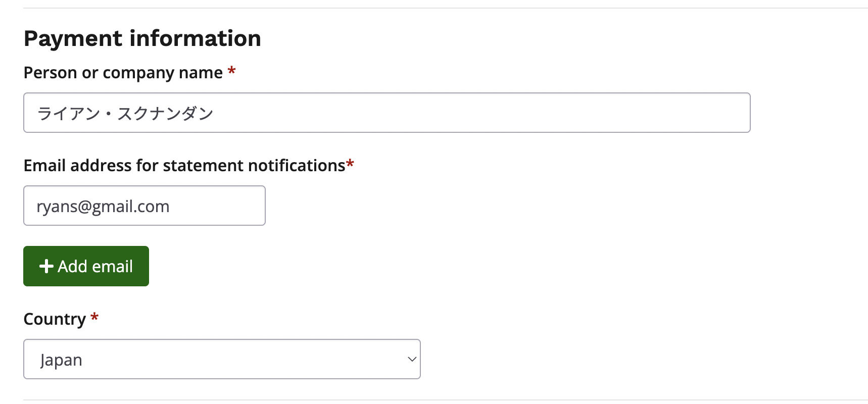Image resolution: width=868 pixels, height=404 pixels.
Task: Click the plus icon on Add email
Action: 46,266
